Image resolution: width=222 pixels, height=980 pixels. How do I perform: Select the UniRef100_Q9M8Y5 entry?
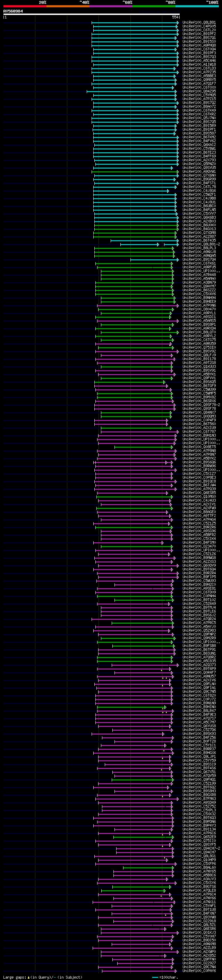pos(199,80)
